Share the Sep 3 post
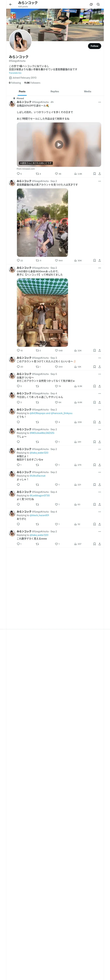Image resolution: width=110 pixels, height=980 pixels. pyautogui.click(x=99, y=367)
